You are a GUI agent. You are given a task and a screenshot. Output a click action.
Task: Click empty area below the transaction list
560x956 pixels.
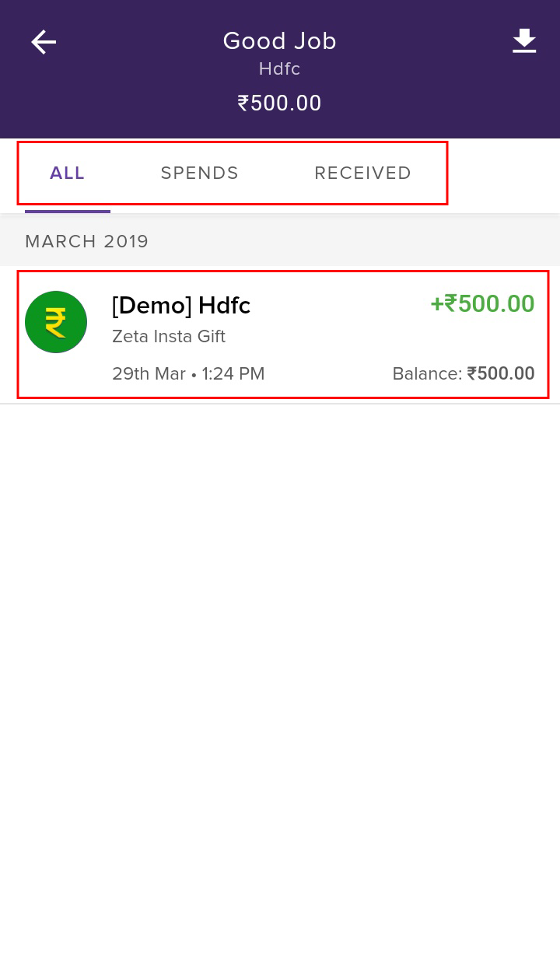pos(280,677)
